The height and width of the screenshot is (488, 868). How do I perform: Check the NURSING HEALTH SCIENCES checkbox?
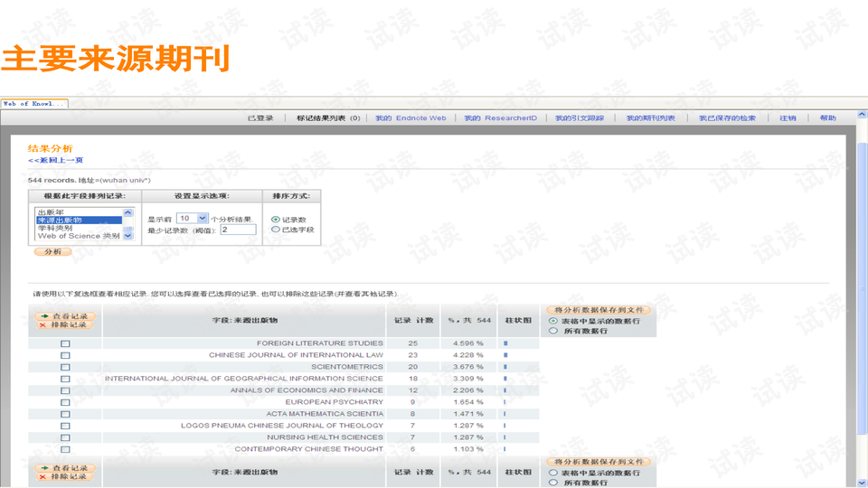[65, 437]
